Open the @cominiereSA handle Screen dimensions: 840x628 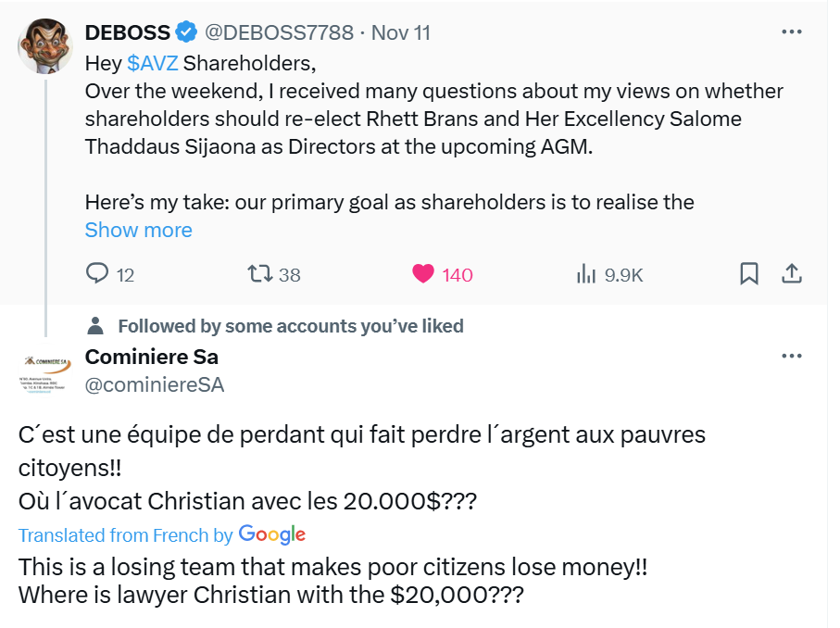click(155, 384)
